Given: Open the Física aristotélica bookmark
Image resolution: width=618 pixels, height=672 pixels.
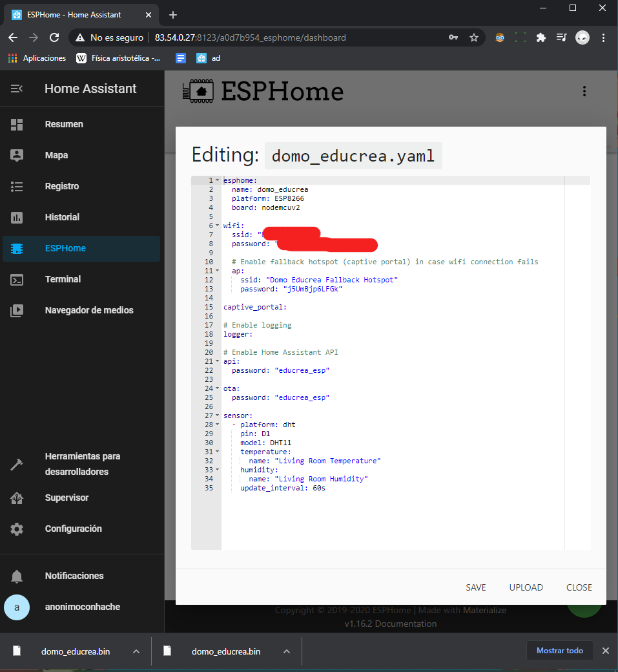Looking at the screenshot, I should tap(118, 58).
